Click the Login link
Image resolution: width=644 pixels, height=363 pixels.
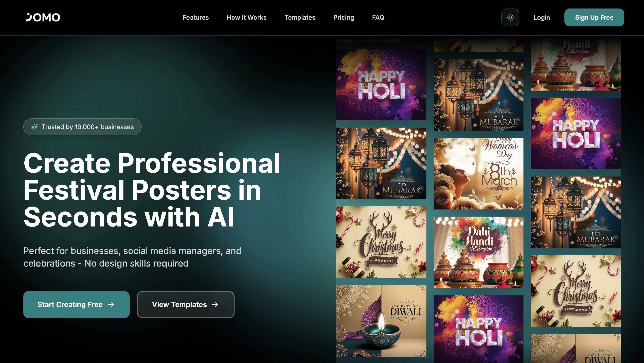(542, 17)
